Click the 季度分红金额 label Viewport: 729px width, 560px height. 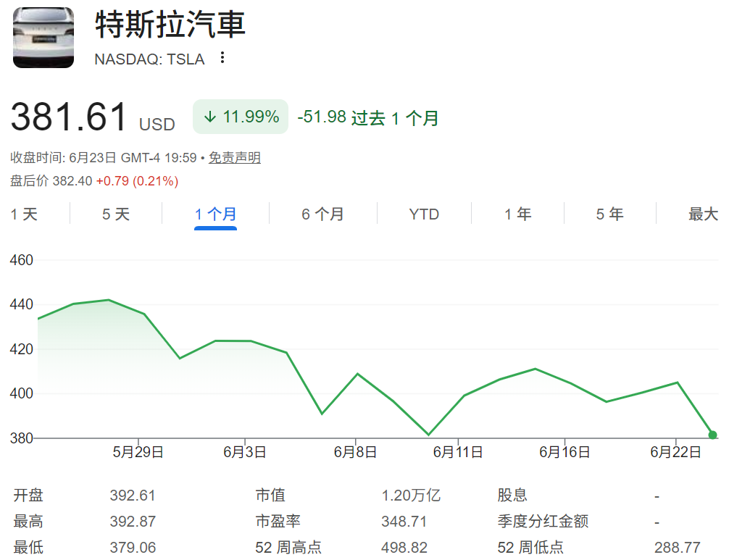543,522
